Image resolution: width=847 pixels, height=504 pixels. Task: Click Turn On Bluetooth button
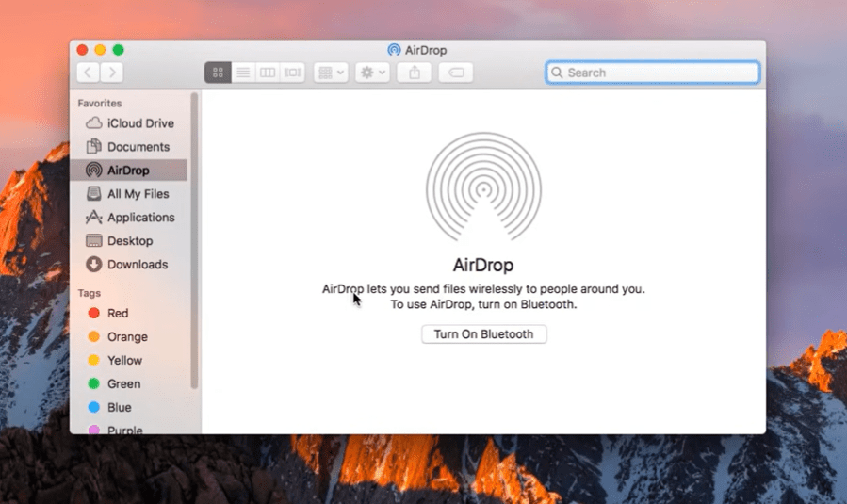pos(484,334)
